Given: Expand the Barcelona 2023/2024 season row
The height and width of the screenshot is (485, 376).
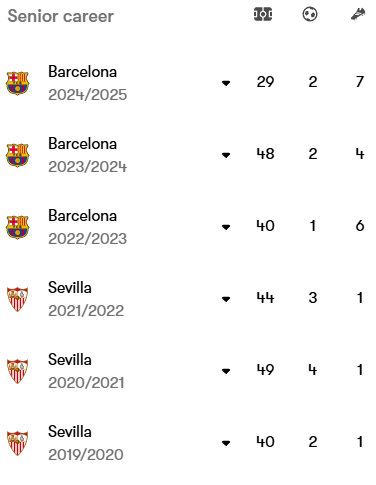Looking at the screenshot, I should (226, 155).
